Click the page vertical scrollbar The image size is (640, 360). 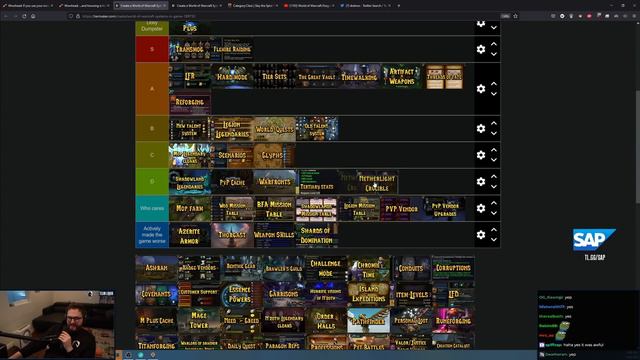pos(638,146)
